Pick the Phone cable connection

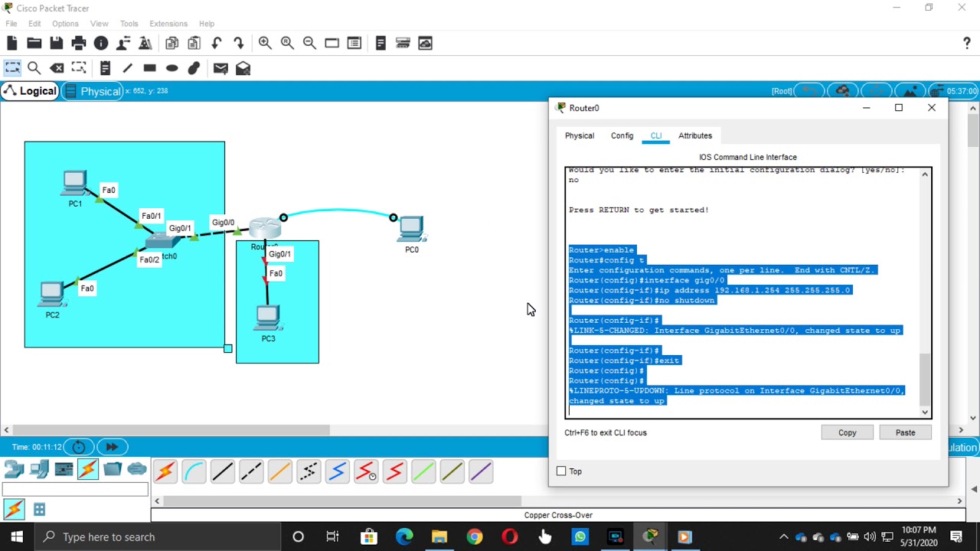click(x=309, y=471)
